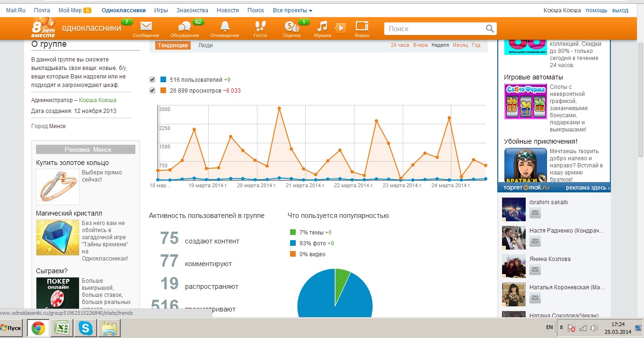
Task: Click the помощь link
Action: [x=596, y=10]
